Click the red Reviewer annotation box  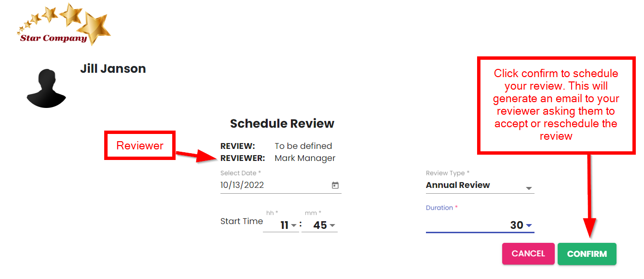coord(140,146)
